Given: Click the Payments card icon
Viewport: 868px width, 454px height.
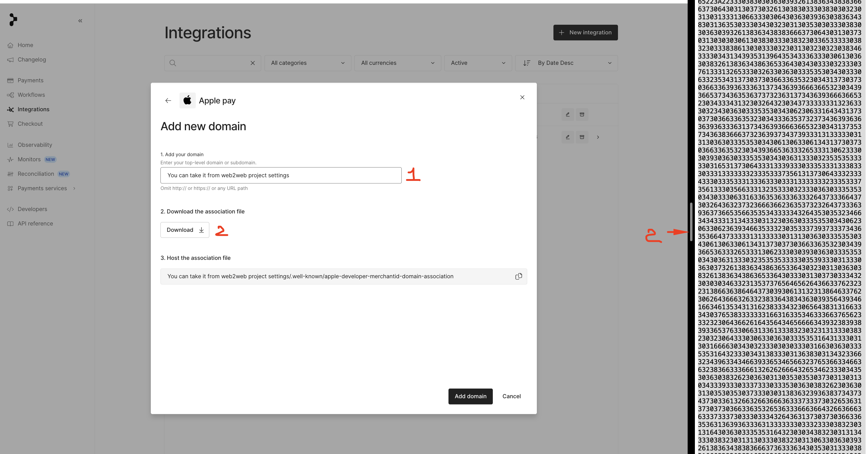Looking at the screenshot, I should 11,80.
